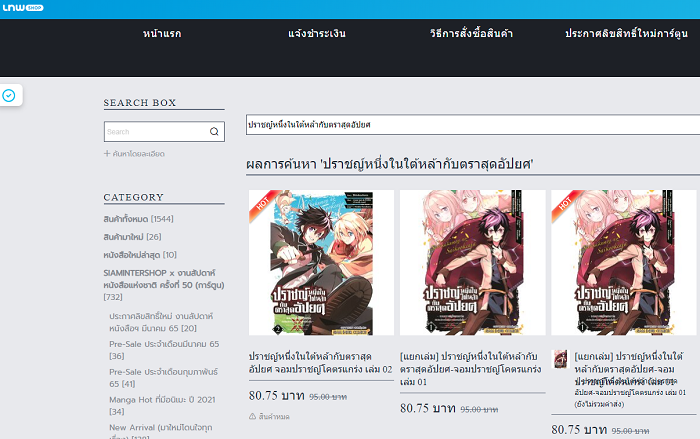Click the SEARCH BOX sidebar heading
This screenshot has height=439, width=700.
140,103
